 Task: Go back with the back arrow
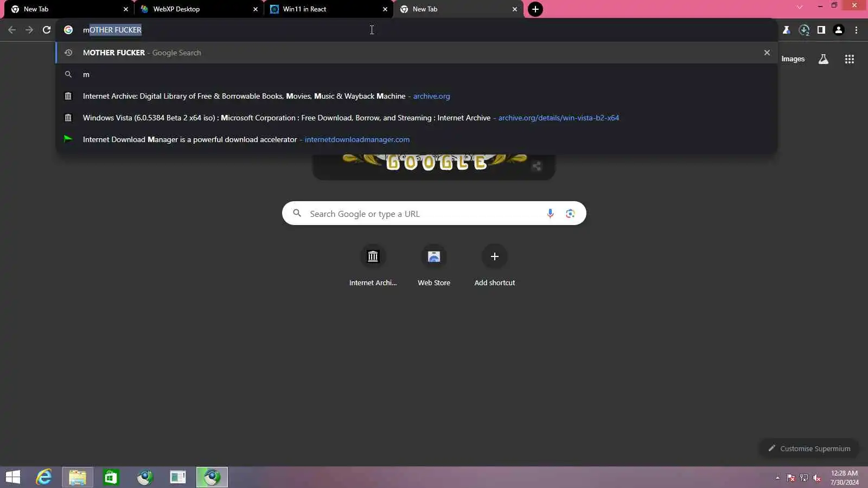tap(12, 30)
